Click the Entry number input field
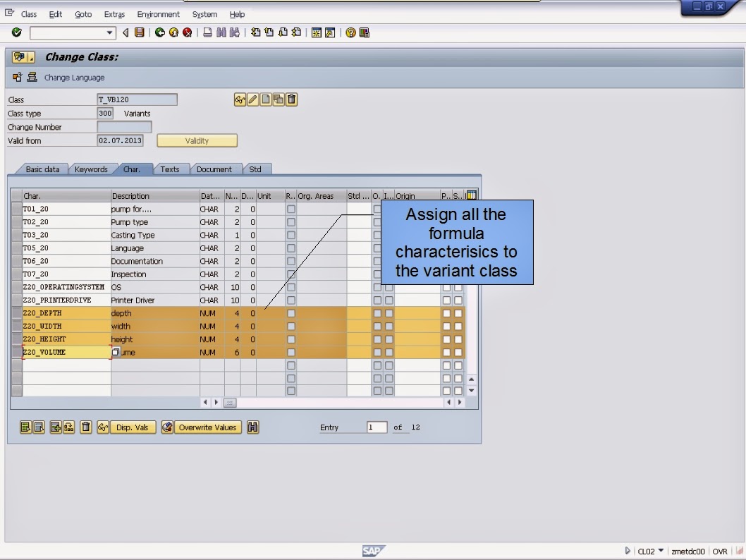This screenshot has height=560, width=746. [x=377, y=427]
